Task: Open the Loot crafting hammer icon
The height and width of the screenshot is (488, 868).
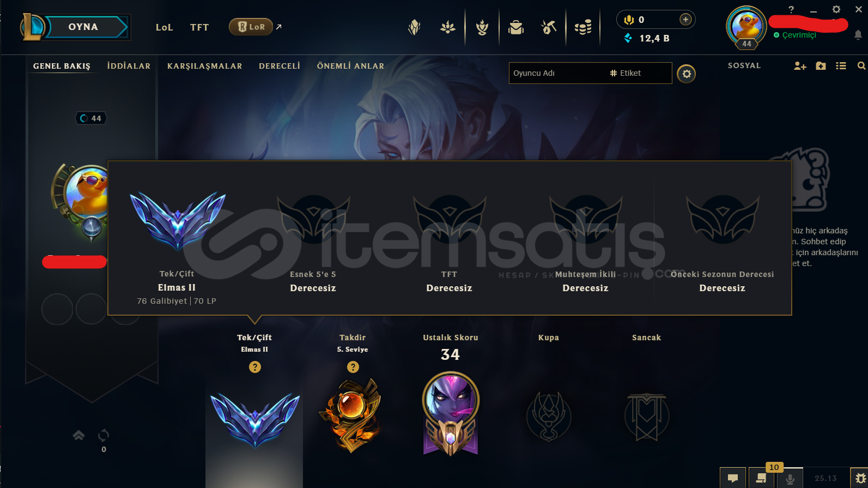Action: (x=548, y=27)
